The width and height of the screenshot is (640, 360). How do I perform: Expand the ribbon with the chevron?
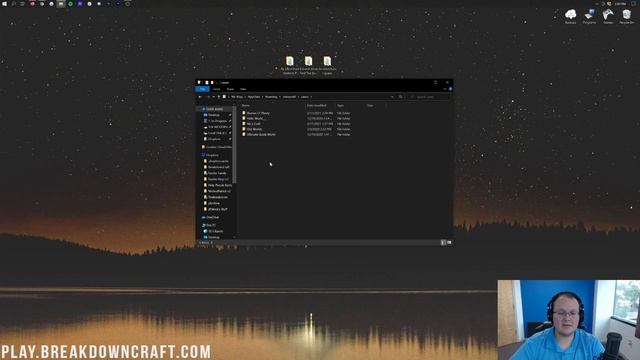coord(445,89)
